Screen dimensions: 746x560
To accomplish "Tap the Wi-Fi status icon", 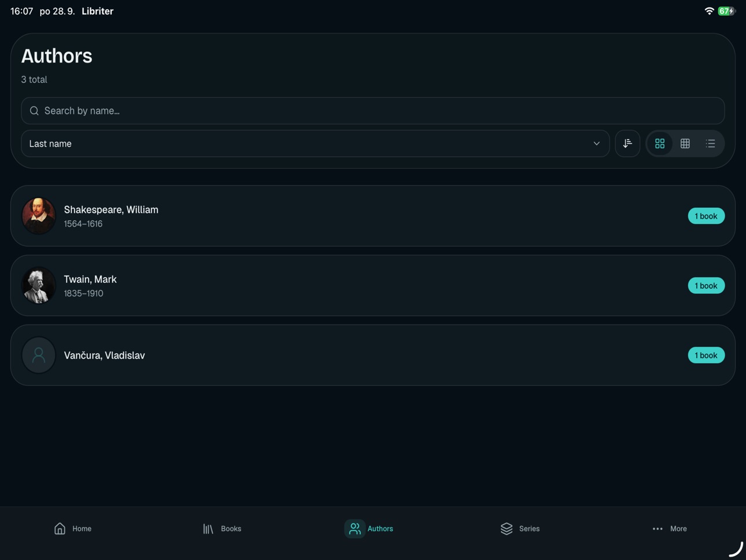I will point(709,11).
